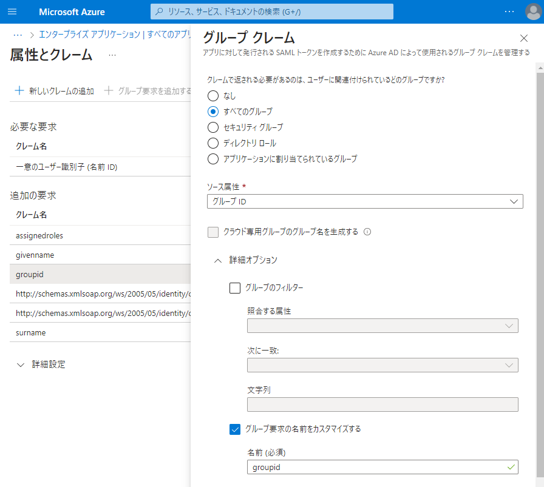
Task: Expand the breadcrumb ellipsis
Action: tap(18, 35)
